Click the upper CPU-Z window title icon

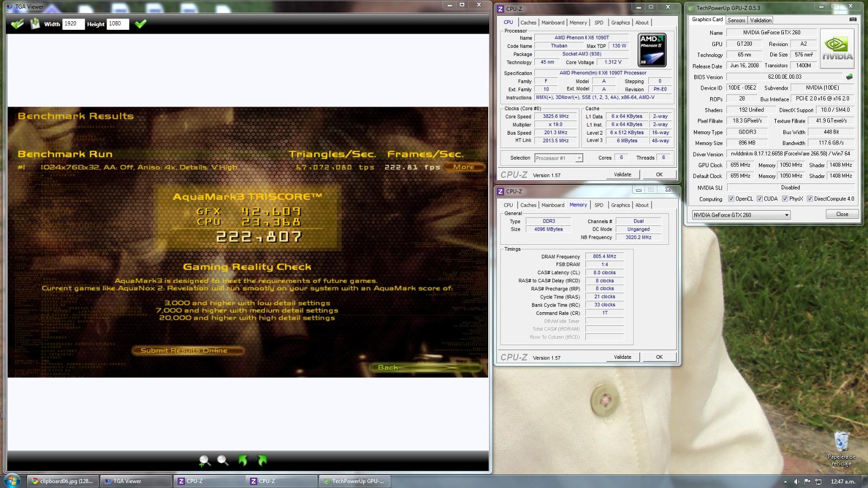tap(501, 9)
